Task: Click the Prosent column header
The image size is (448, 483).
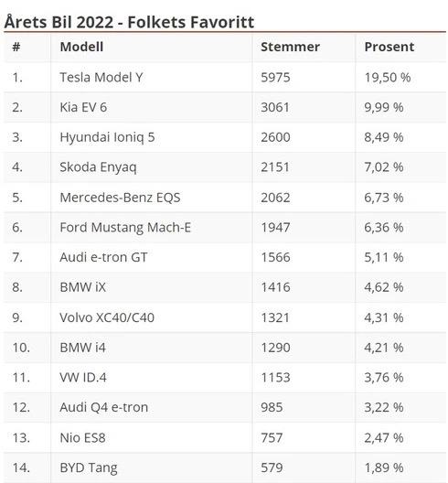Action: pyautogui.click(x=389, y=48)
